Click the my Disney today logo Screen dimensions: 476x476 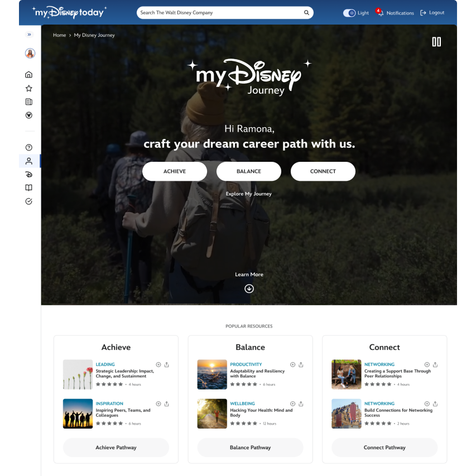coord(70,13)
